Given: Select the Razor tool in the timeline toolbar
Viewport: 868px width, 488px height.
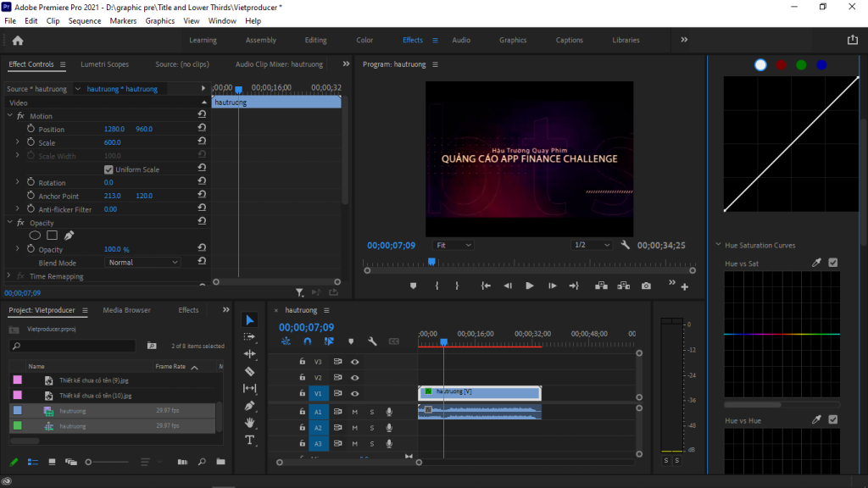Looking at the screenshot, I should click(250, 371).
